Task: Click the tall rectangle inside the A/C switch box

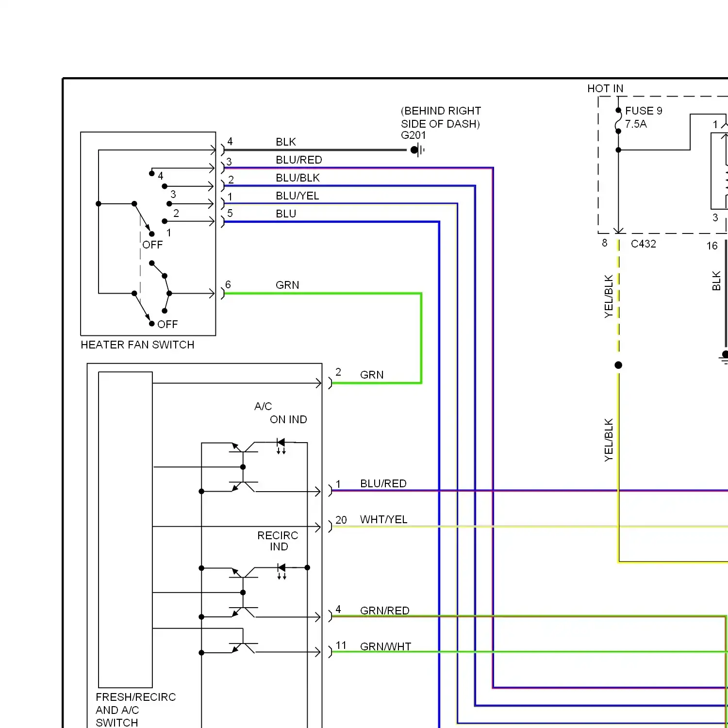Action: click(125, 529)
